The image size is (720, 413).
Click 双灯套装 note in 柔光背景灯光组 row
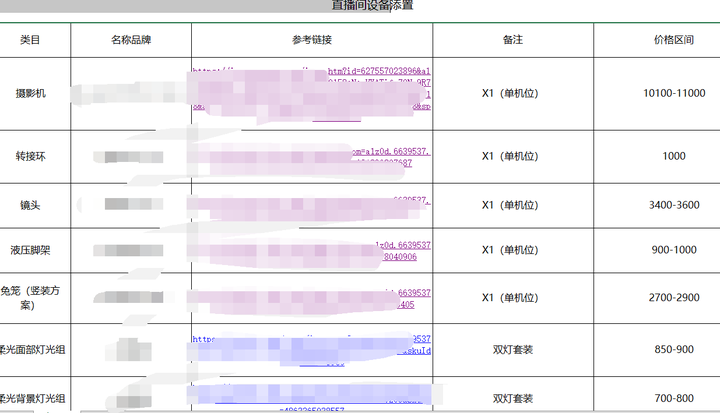513,398
